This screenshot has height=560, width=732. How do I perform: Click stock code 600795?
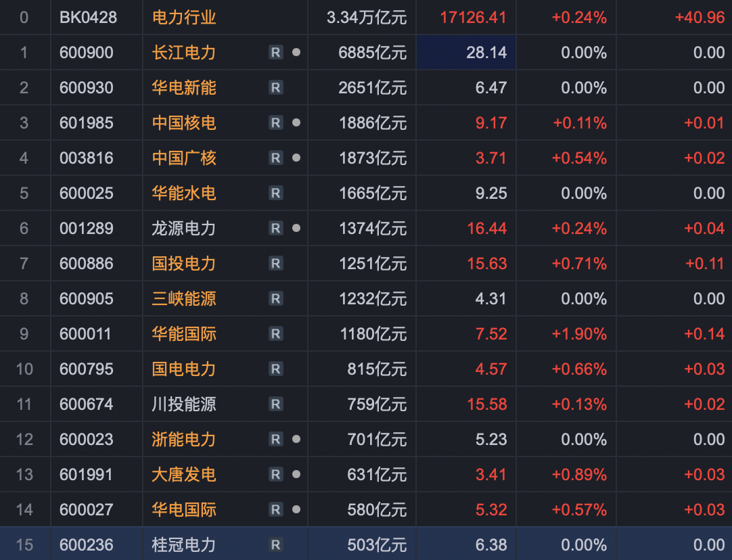[87, 369]
